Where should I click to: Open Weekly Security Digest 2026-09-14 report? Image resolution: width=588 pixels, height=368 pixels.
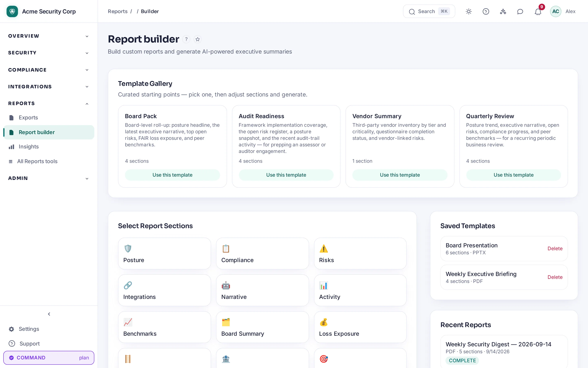click(504, 352)
